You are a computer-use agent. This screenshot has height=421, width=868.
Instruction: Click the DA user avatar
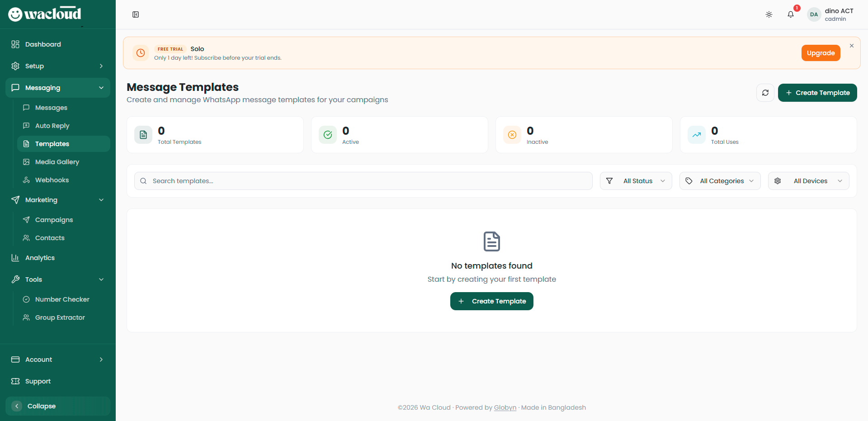[814, 14]
